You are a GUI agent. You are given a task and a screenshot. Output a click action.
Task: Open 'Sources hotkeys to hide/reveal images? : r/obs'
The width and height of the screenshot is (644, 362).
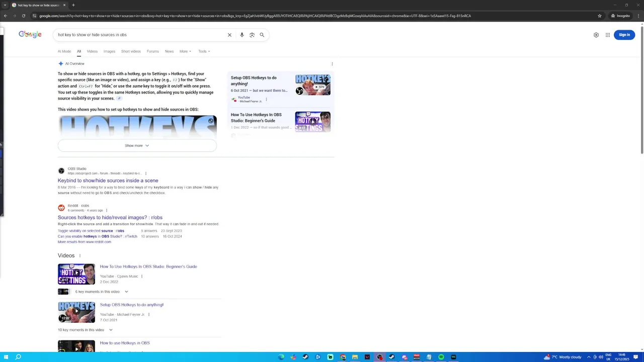click(x=110, y=217)
